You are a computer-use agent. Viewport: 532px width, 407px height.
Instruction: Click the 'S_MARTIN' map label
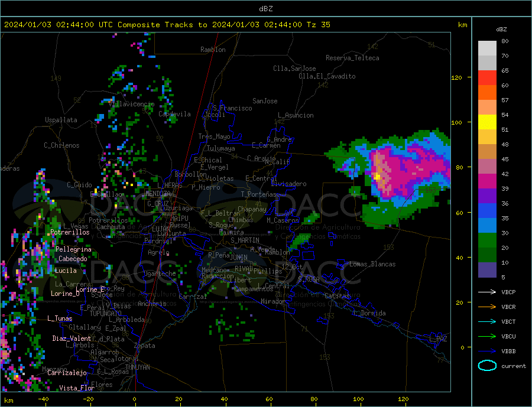(x=245, y=240)
